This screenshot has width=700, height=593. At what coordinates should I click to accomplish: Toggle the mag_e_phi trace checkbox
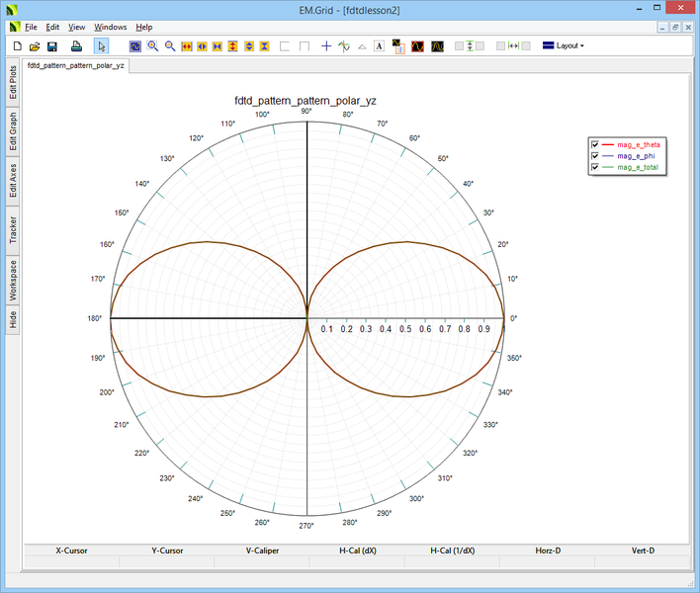tap(594, 156)
